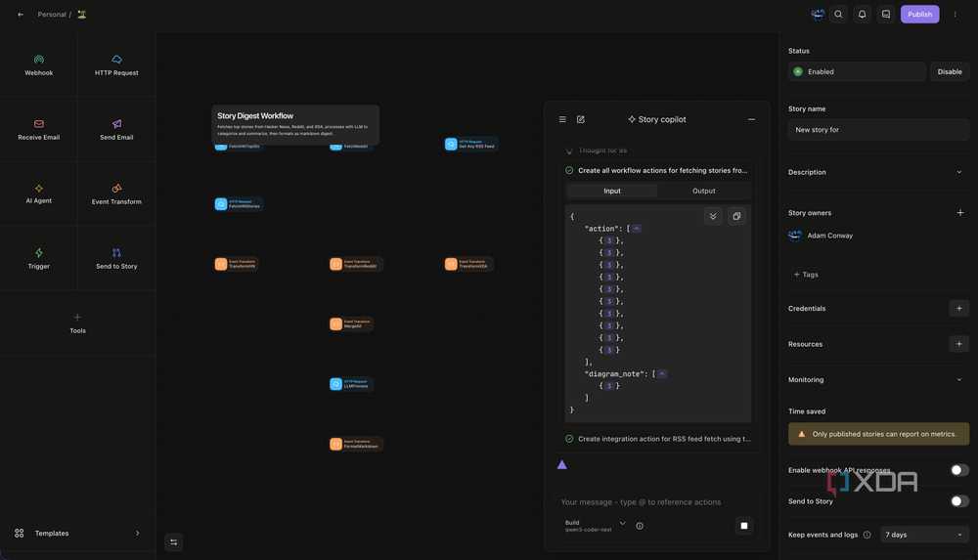Toggle the Send to Story switch
Screen dimensions: 978x560
(x=959, y=500)
